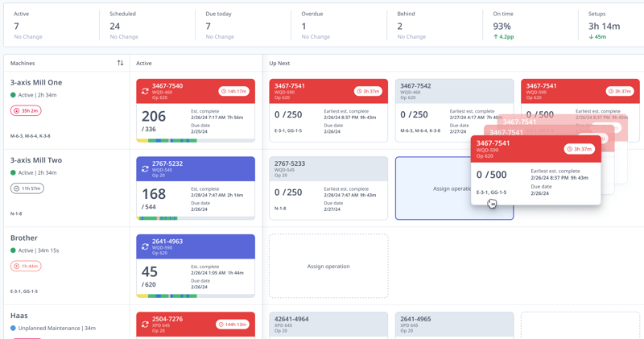Open the 3467-7542 up-next card
Screen dimensions: 644x339
coord(454,110)
